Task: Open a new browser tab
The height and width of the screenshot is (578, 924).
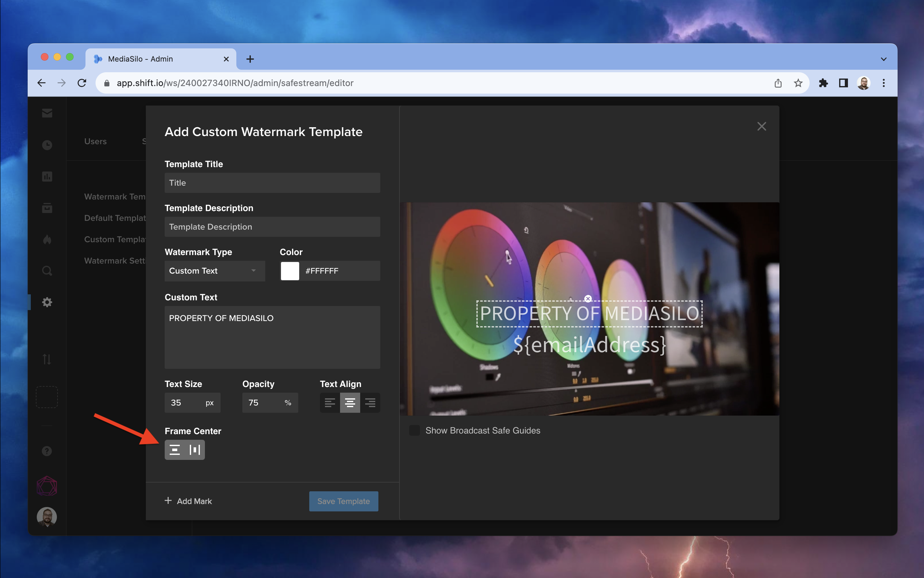Action: coord(250,59)
